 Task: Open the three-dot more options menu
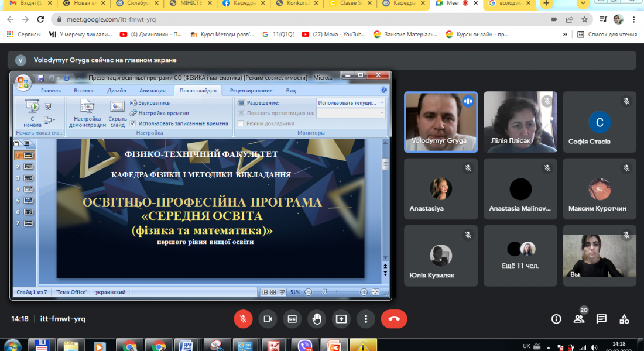pyautogui.click(x=366, y=319)
